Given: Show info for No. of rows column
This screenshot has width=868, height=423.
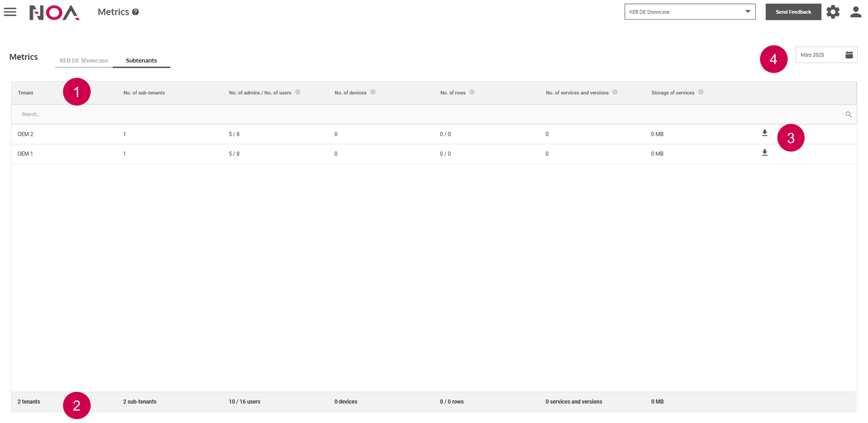Looking at the screenshot, I should click(x=472, y=92).
